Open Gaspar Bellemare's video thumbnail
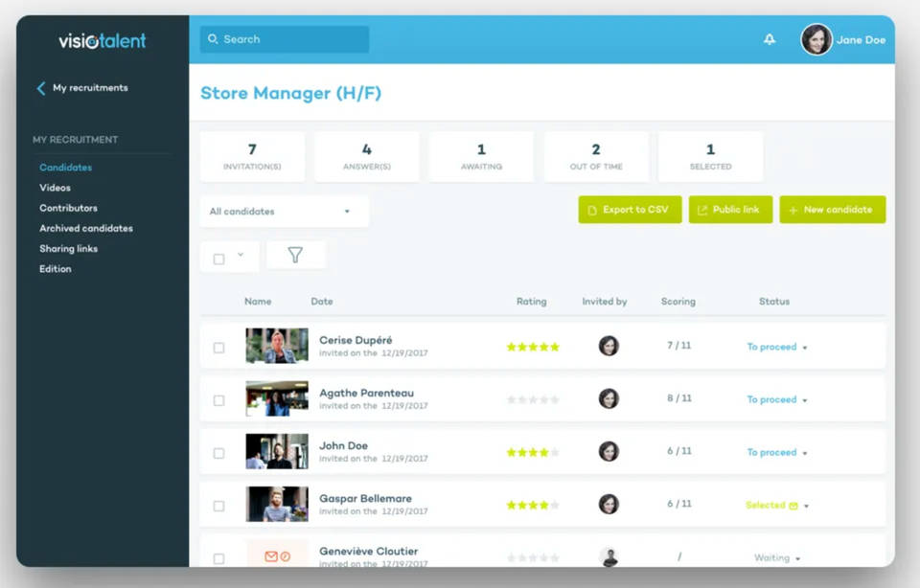The height and width of the screenshot is (588, 920). pos(277,504)
